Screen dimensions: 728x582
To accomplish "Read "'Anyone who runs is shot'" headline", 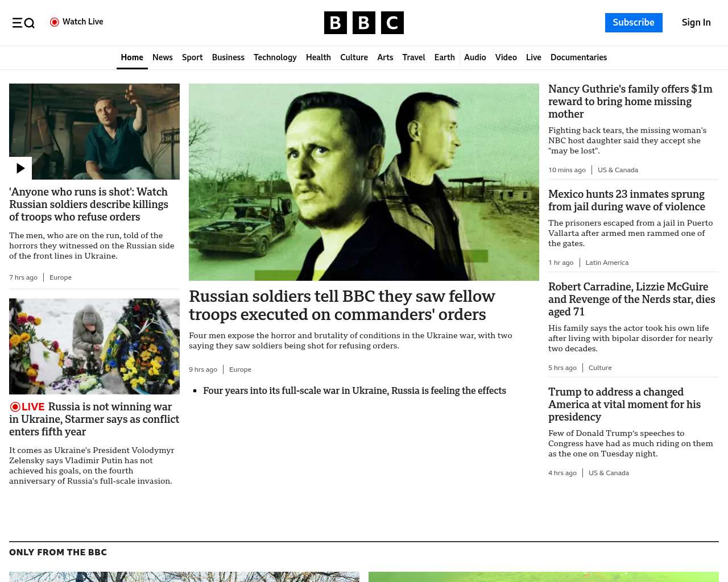I will click(89, 205).
